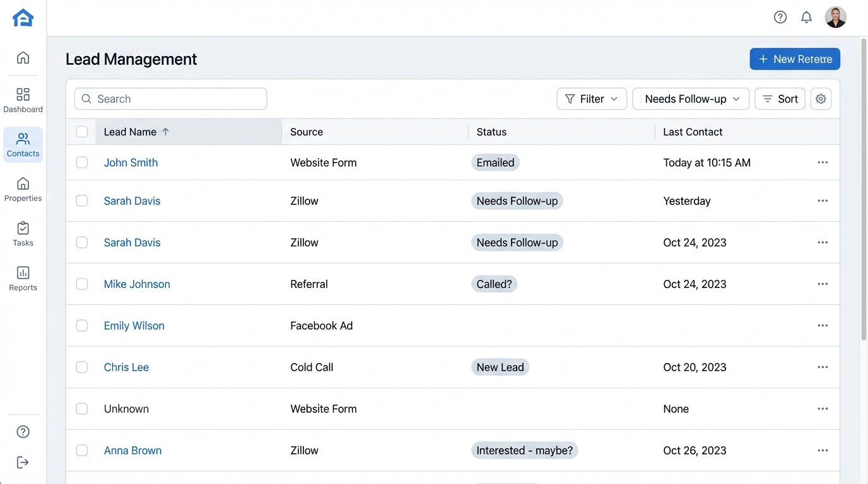Image resolution: width=868 pixels, height=484 pixels.
Task: Select the checkbox for Chris Lee's row
Action: click(81, 366)
